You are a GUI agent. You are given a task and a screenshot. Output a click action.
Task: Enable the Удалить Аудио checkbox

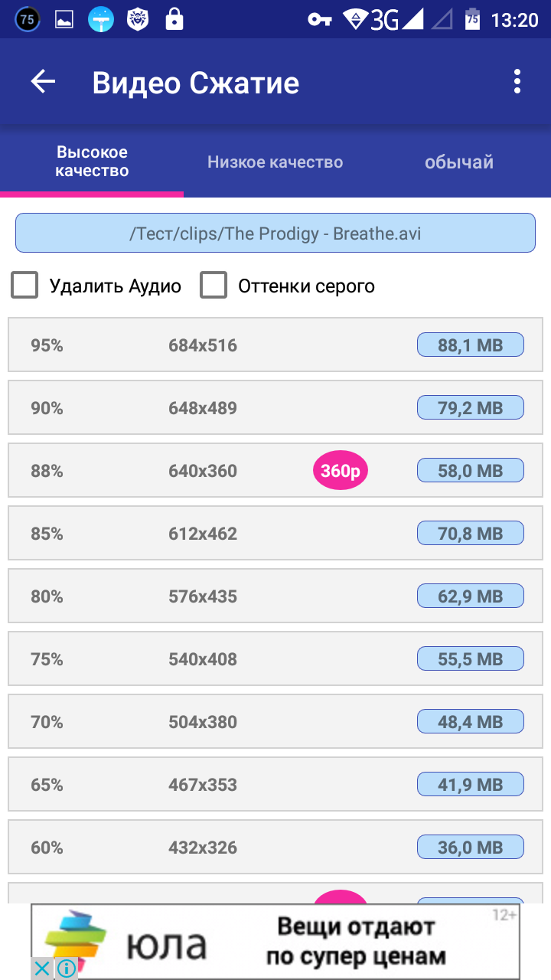[24, 286]
